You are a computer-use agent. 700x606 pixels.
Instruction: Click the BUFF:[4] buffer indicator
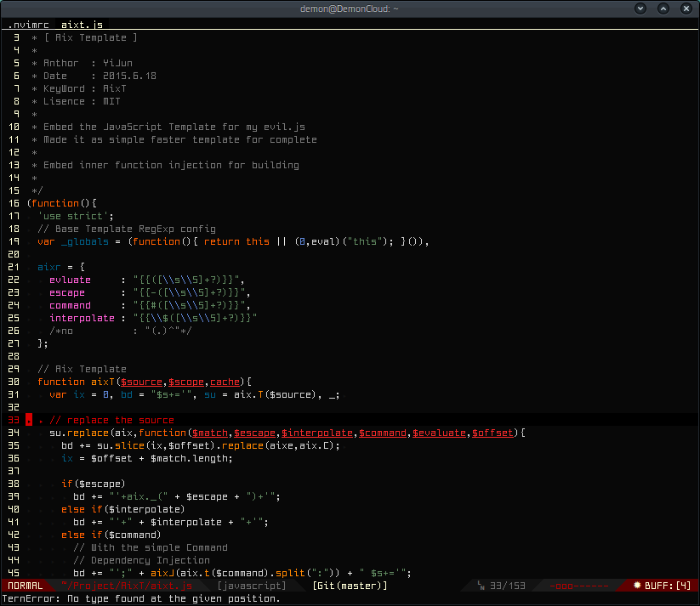(668, 586)
